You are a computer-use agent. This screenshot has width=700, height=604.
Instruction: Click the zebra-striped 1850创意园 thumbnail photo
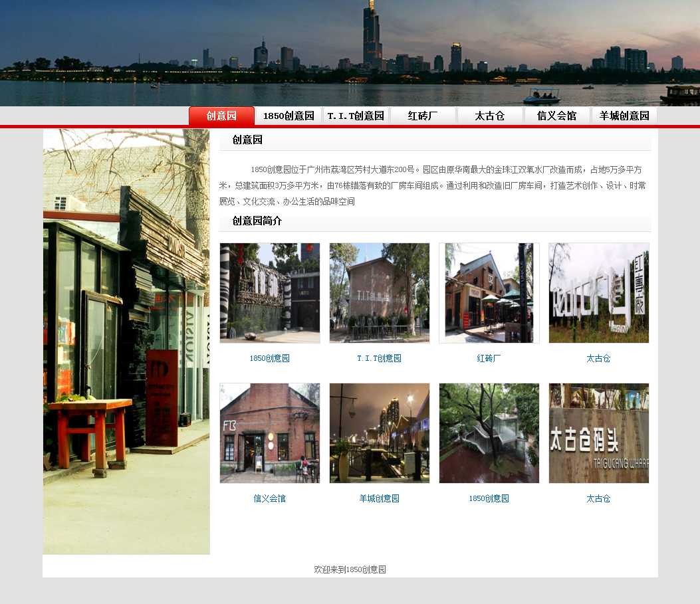[270, 293]
